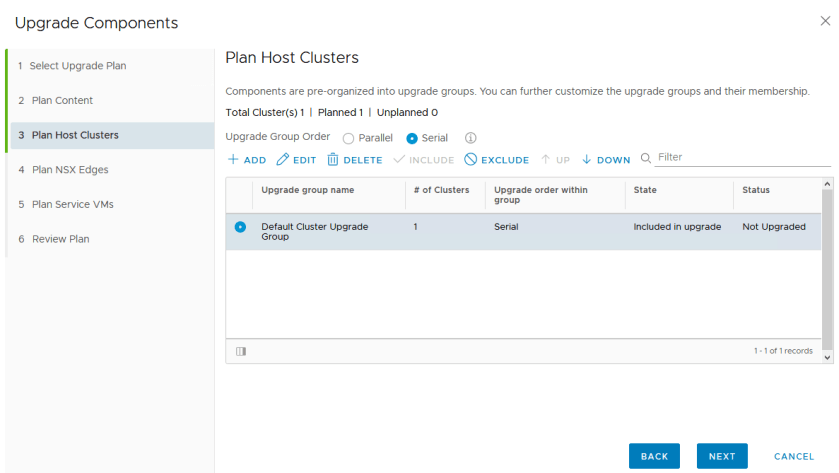
Task: Click the CANCEL link
Action: coord(794,456)
